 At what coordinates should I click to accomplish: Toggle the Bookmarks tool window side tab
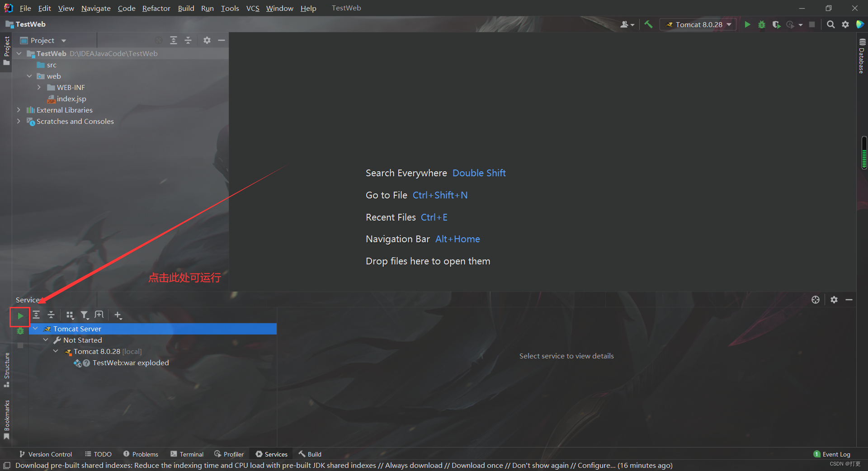click(6, 419)
